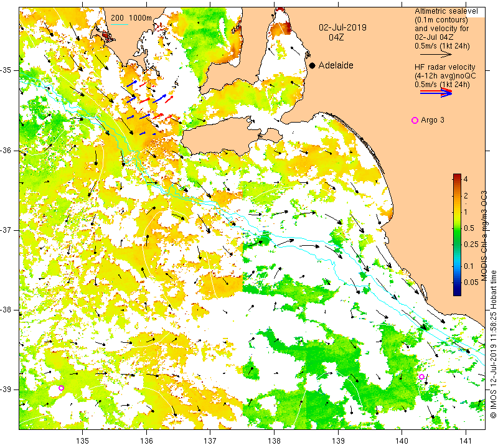Click the colorbar value 0.5
The image size is (498, 448).
click(469, 228)
